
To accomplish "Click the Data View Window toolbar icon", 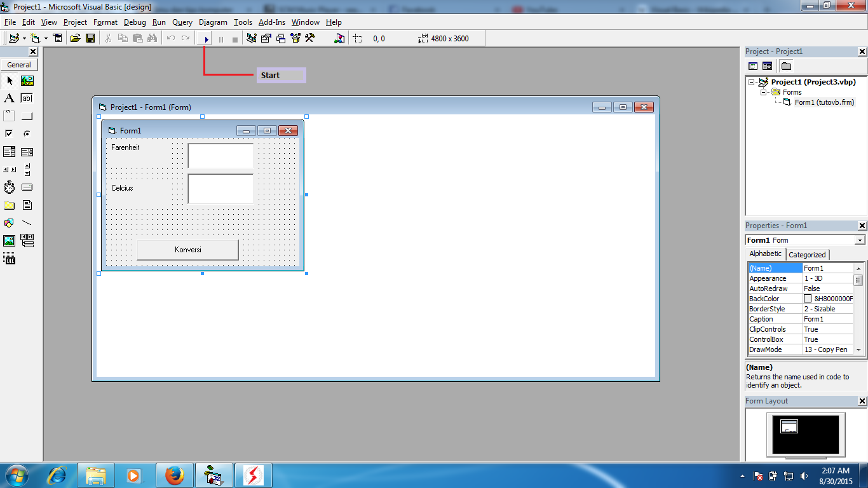I will [339, 38].
